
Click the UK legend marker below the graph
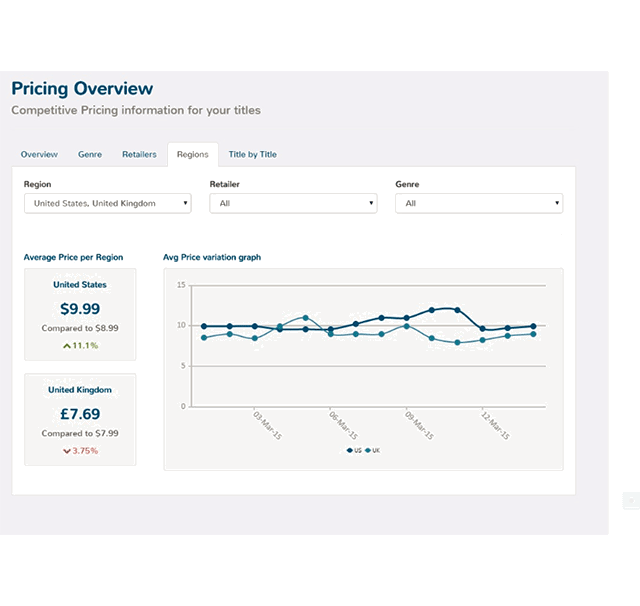coord(369,451)
